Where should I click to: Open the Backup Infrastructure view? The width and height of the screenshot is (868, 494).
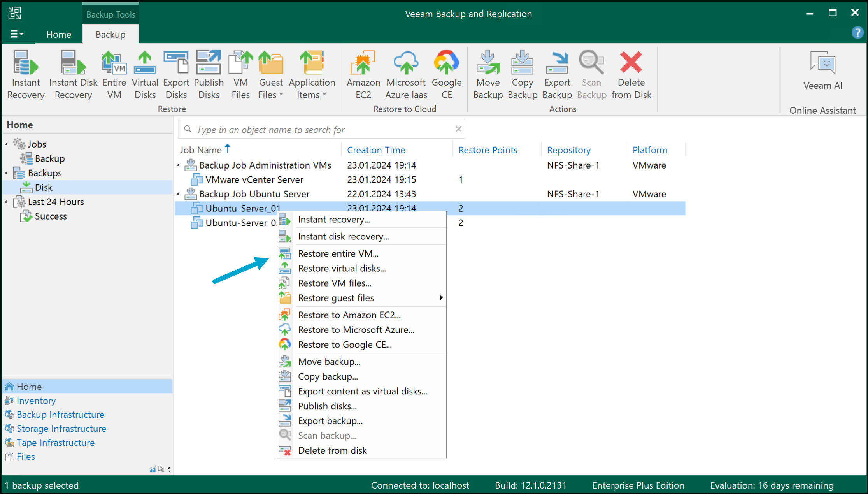coord(60,415)
